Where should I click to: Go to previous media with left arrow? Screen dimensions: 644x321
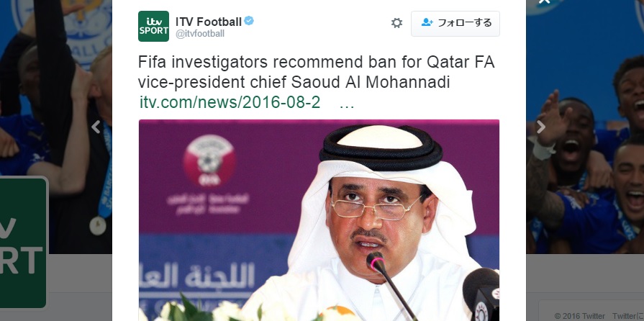[96, 127]
